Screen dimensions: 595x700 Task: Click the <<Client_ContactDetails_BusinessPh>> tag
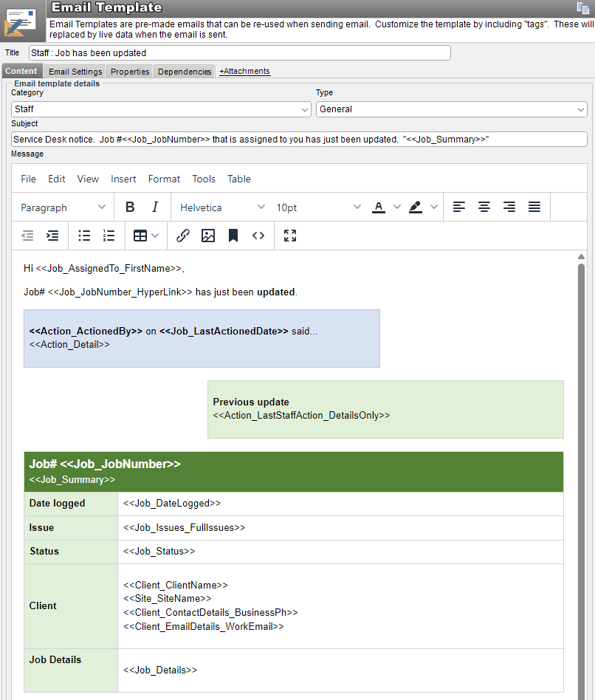(x=210, y=613)
